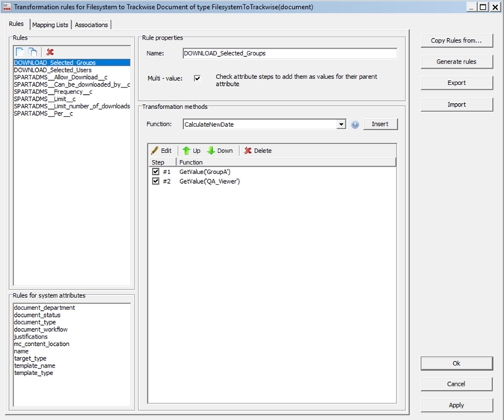The height and width of the screenshot is (420, 504).
Task: Expand the Function dropdown list
Action: (x=341, y=125)
